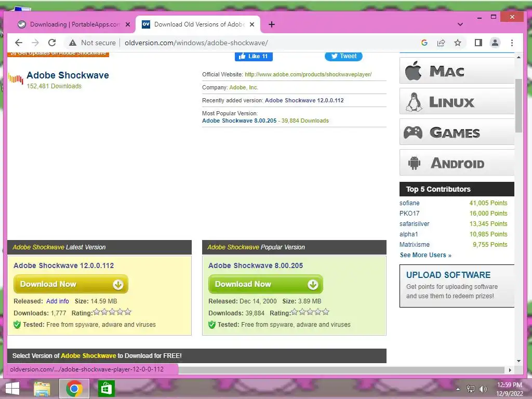Open the Windows Start menu
This screenshot has height=399, width=532.
[x=12, y=389]
